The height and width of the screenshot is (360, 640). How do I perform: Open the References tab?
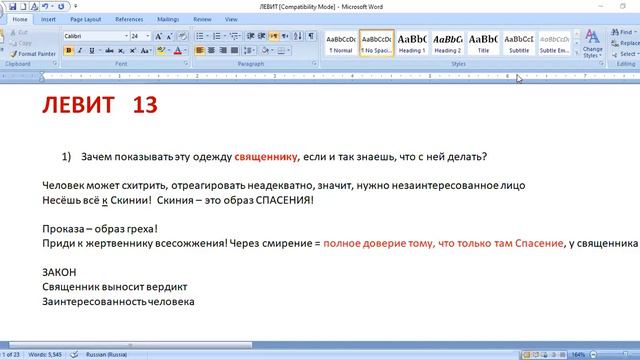pyautogui.click(x=129, y=19)
